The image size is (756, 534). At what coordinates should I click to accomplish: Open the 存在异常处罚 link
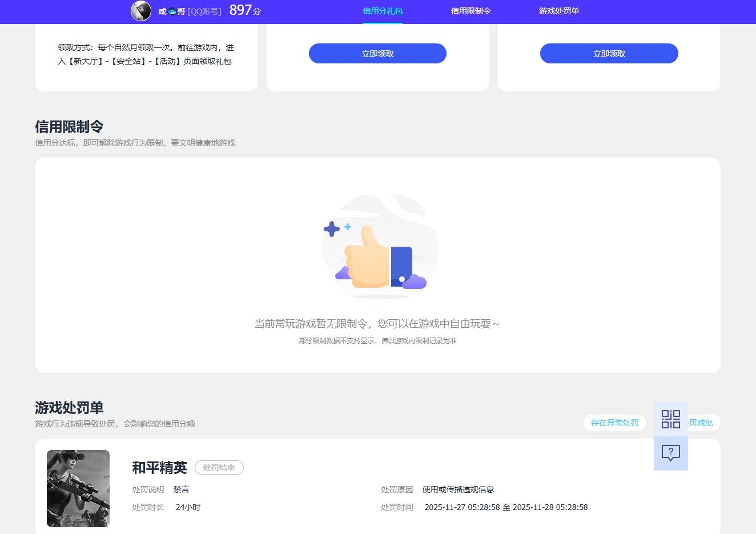[x=614, y=423]
